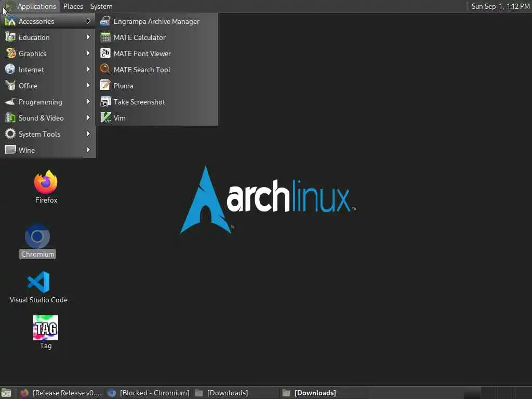Open Pluma text editor icon

[105, 86]
